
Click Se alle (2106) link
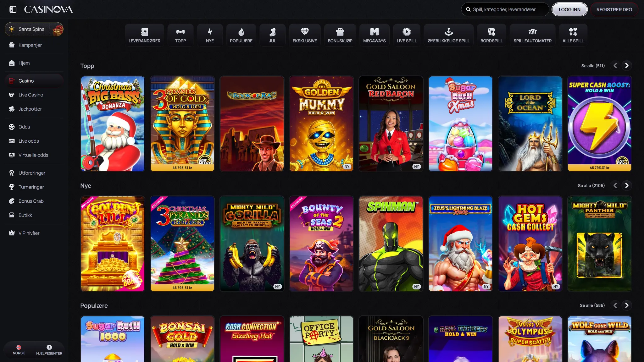(x=591, y=186)
